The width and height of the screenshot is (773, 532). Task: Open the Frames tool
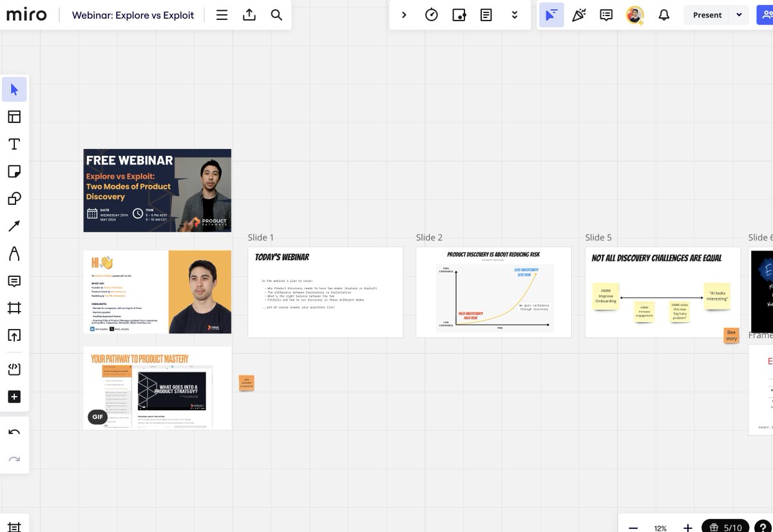coord(15,308)
